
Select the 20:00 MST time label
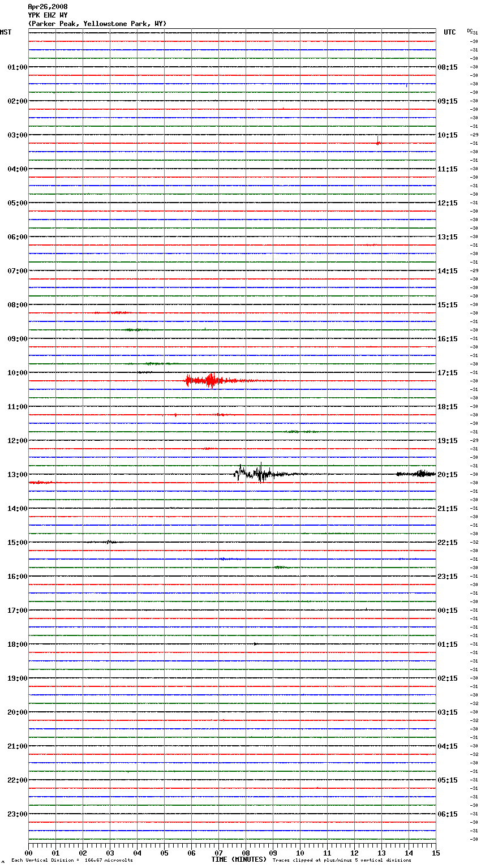(18, 712)
